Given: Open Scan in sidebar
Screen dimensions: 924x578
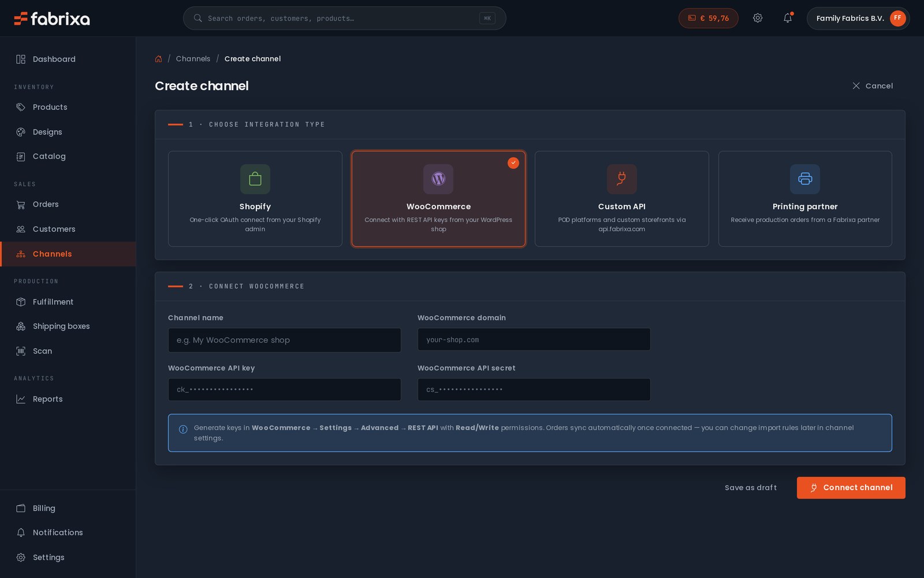Looking at the screenshot, I should (68, 351).
